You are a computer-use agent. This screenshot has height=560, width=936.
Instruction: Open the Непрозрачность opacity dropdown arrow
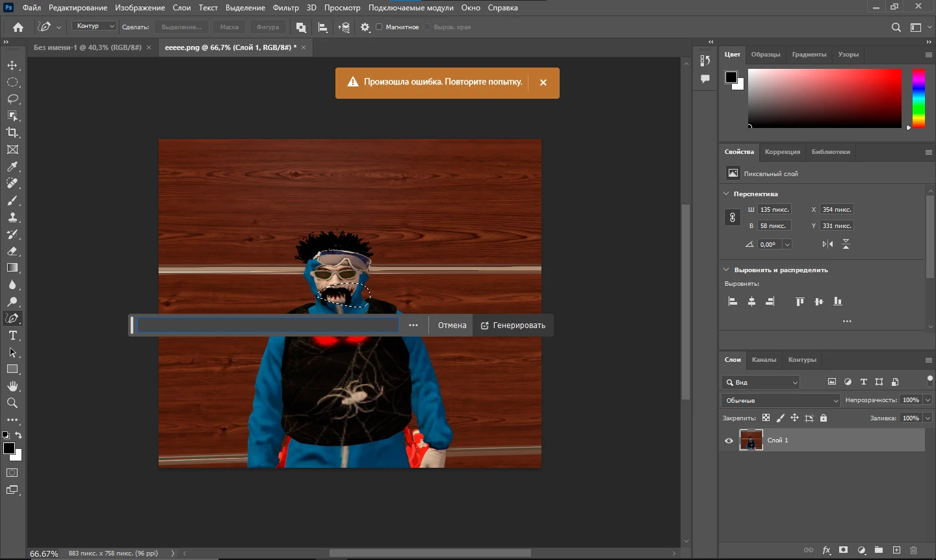(928, 400)
